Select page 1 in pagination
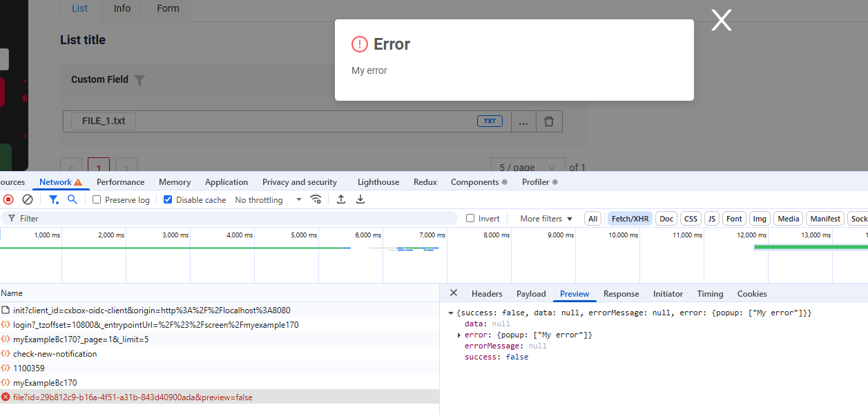The height and width of the screenshot is (414, 868). click(x=99, y=168)
